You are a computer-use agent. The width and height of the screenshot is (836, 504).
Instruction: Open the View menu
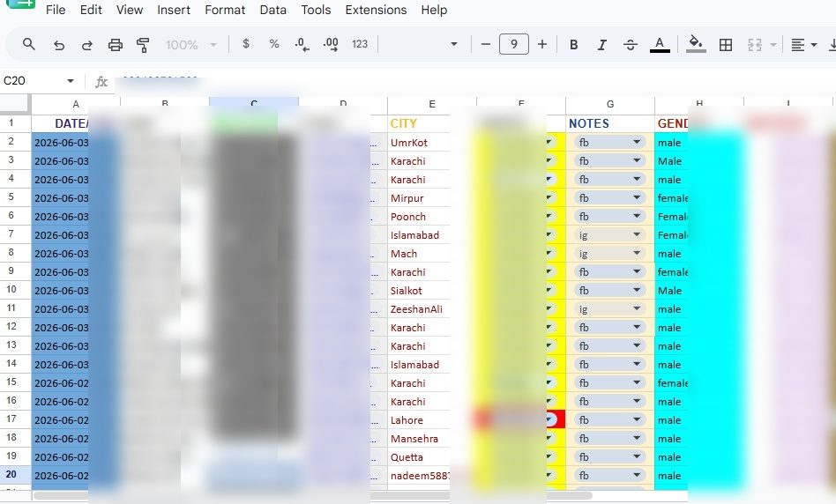coord(130,10)
